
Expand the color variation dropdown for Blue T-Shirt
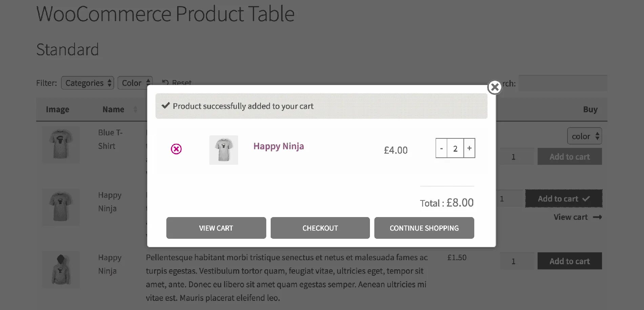[584, 136]
